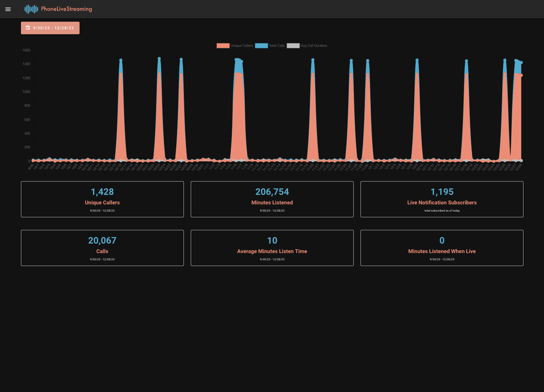Image resolution: width=544 pixels, height=392 pixels.
Task: Select the 20,067 calls value
Action: tap(102, 241)
